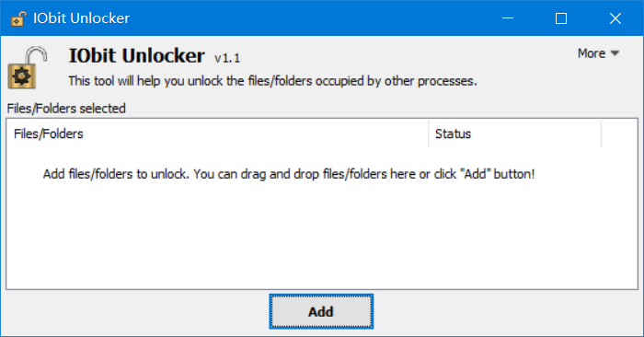
Task: Minimize the IObit Unlocker window
Action: pos(508,18)
